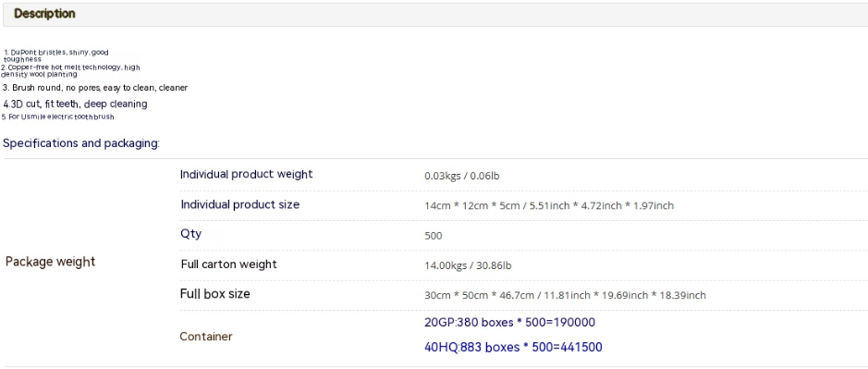Click the Full box size label
The image size is (868, 369).
(x=214, y=294)
